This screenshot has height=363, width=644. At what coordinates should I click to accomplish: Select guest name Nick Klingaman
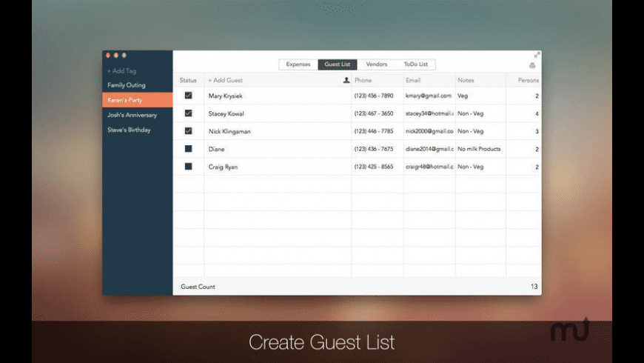(x=229, y=131)
